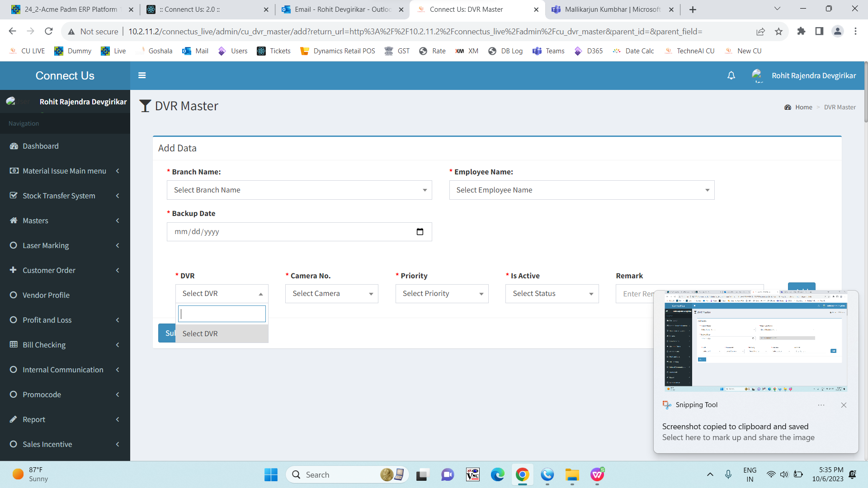Click Home breadcrumb link

pyautogui.click(x=804, y=108)
